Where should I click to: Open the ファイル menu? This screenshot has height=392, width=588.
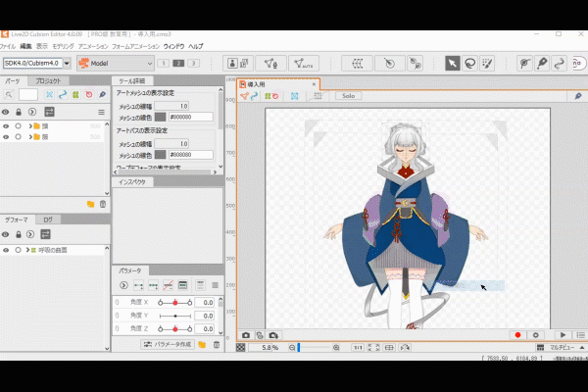tap(7, 46)
